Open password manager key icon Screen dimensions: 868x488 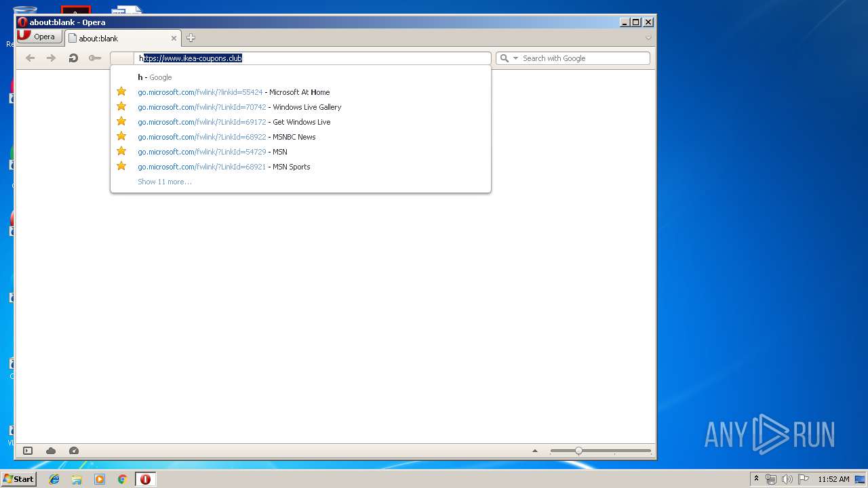[95, 58]
